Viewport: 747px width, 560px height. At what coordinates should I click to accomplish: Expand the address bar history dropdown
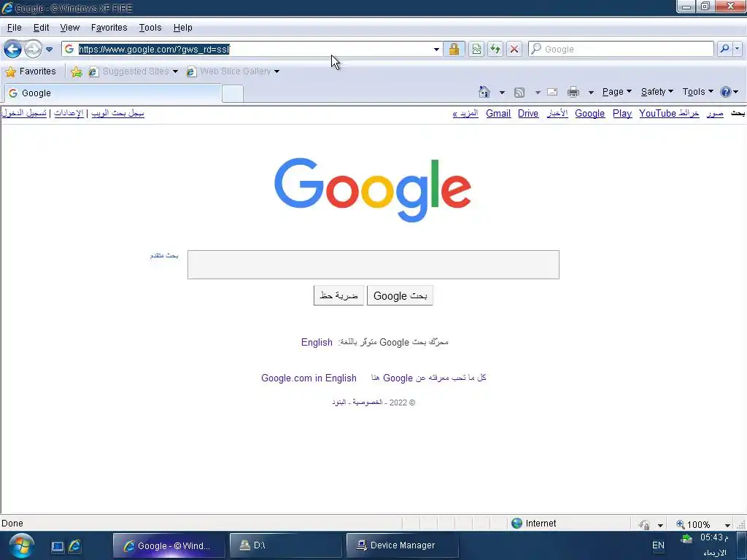pos(436,49)
